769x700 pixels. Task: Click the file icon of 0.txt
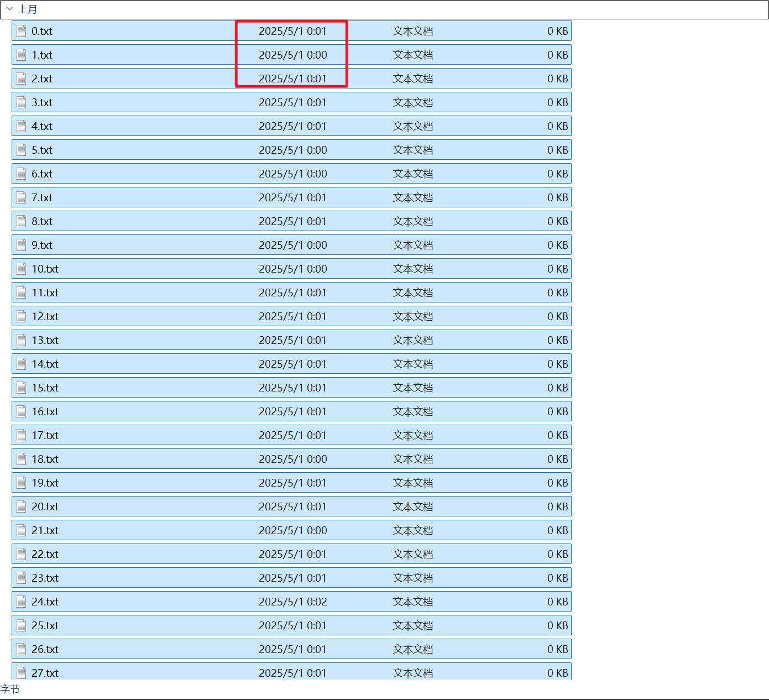click(x=22, y=31)
